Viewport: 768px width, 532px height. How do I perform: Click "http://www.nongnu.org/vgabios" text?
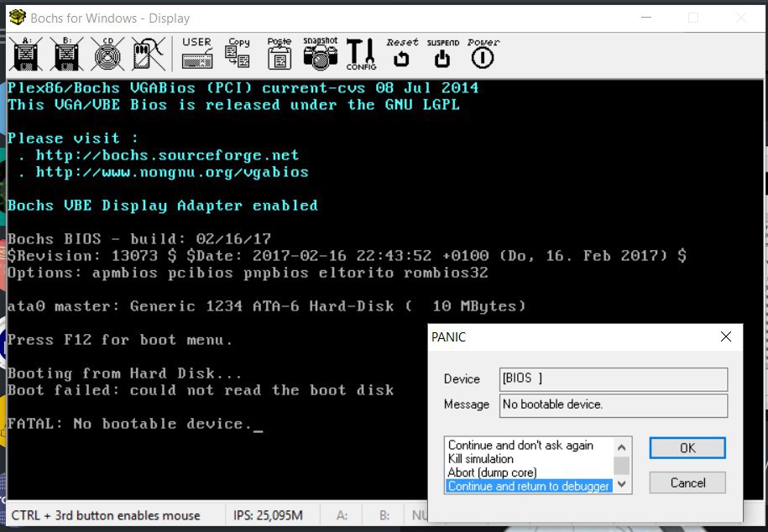172,172
